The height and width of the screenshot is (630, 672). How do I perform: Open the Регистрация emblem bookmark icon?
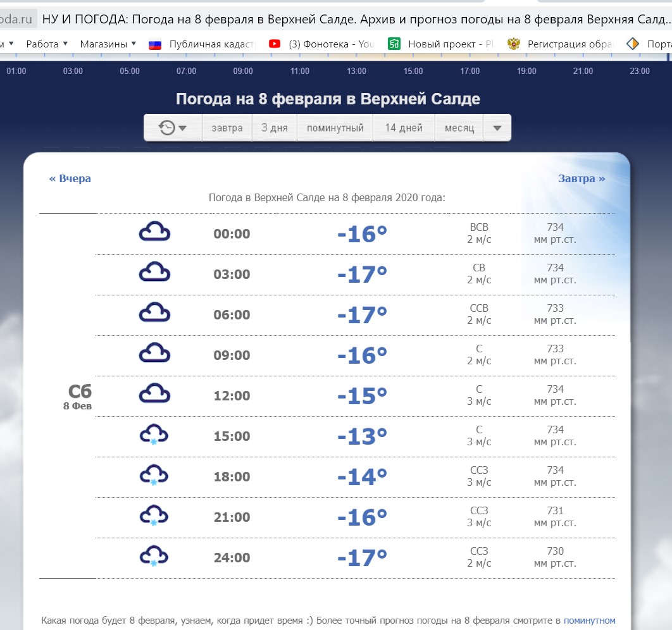(514, 44)
